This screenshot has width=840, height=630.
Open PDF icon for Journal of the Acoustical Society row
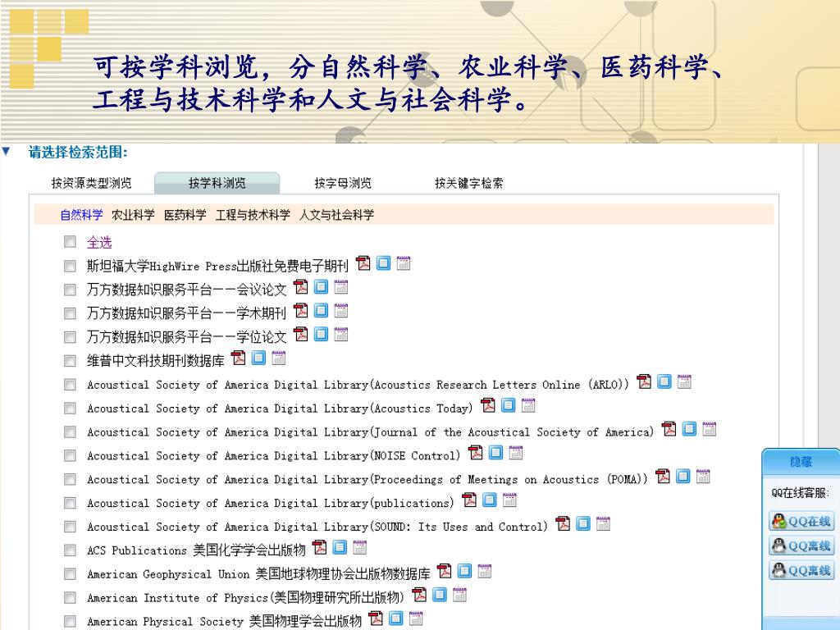(x=669, y=428)
